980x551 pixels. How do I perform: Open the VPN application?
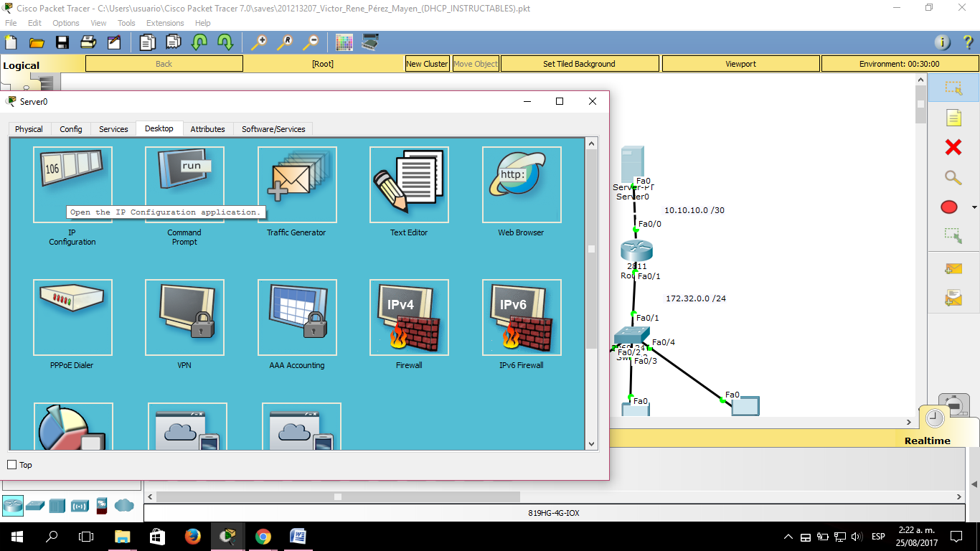point(184,318)
